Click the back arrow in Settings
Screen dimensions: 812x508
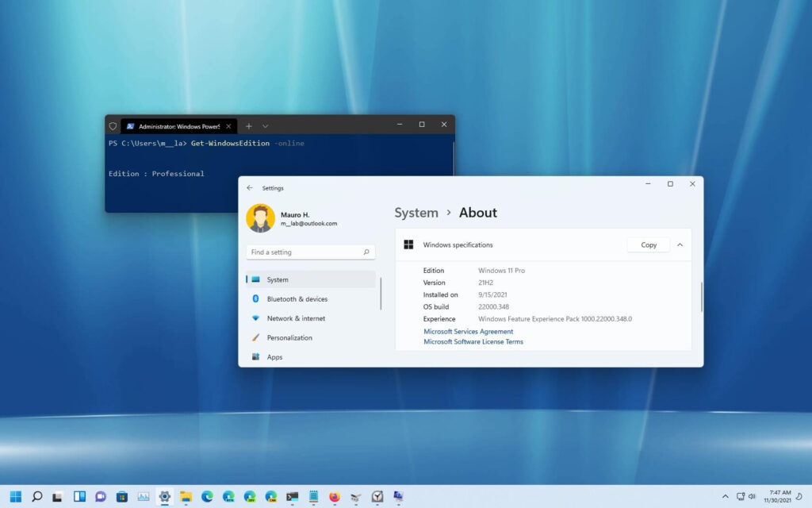click(x=250, y=187)
